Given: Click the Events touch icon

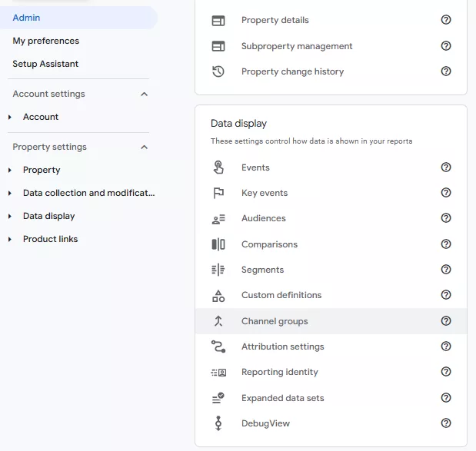Looking at the screenshot, I should [x=218, y=167].
